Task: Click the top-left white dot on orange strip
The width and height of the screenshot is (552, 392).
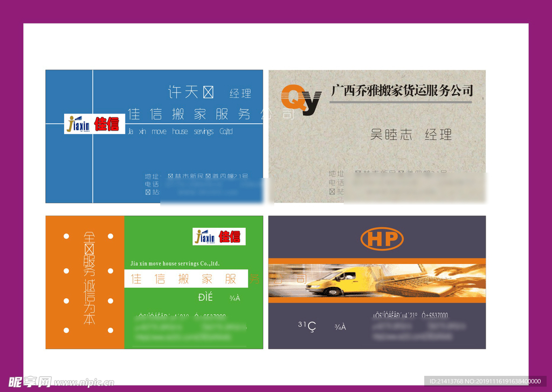Action: (x=66, y=236)
